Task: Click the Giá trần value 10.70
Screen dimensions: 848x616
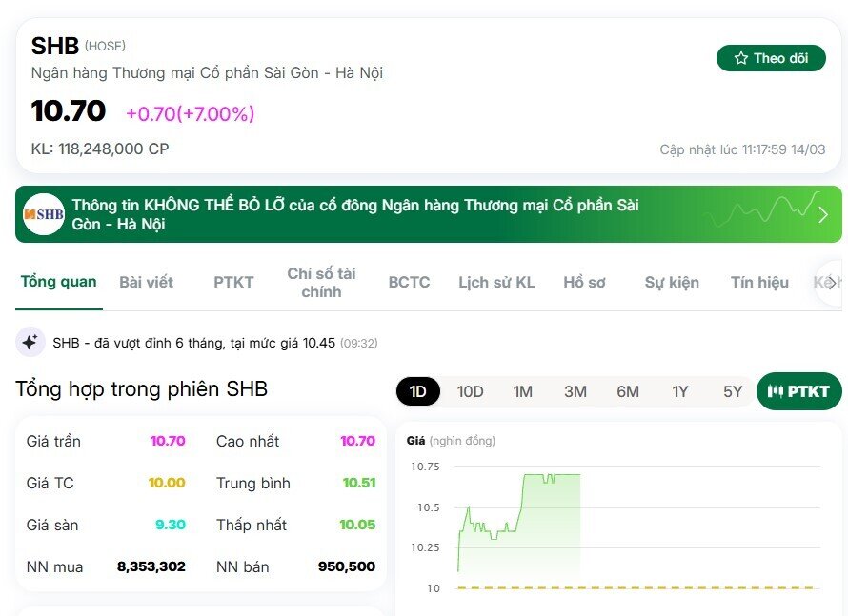Action: click(168, 441)
